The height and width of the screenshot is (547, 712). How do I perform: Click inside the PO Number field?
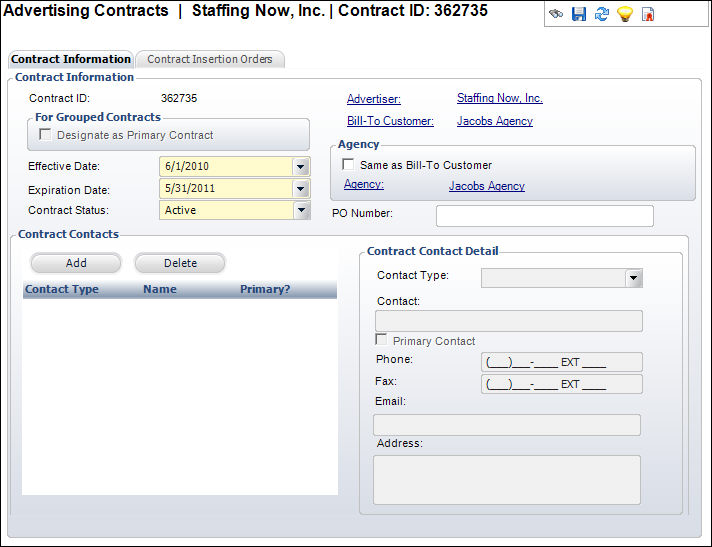[x=544, y=216]
